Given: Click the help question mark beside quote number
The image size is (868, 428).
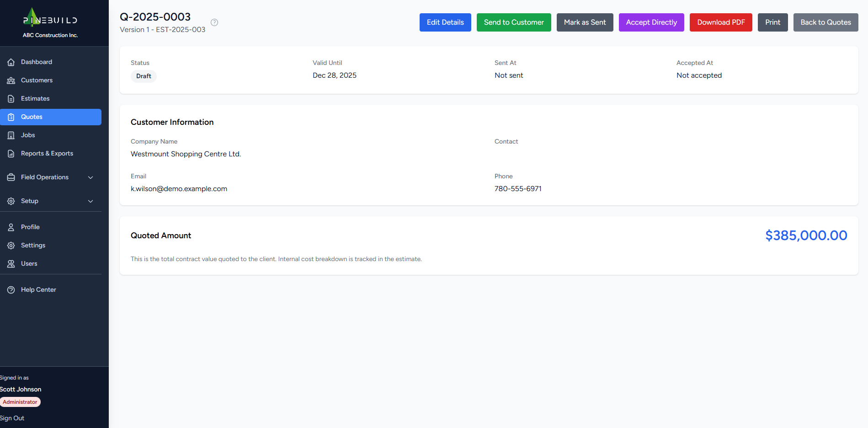Looking at the screenshot, I should point(214,22).
